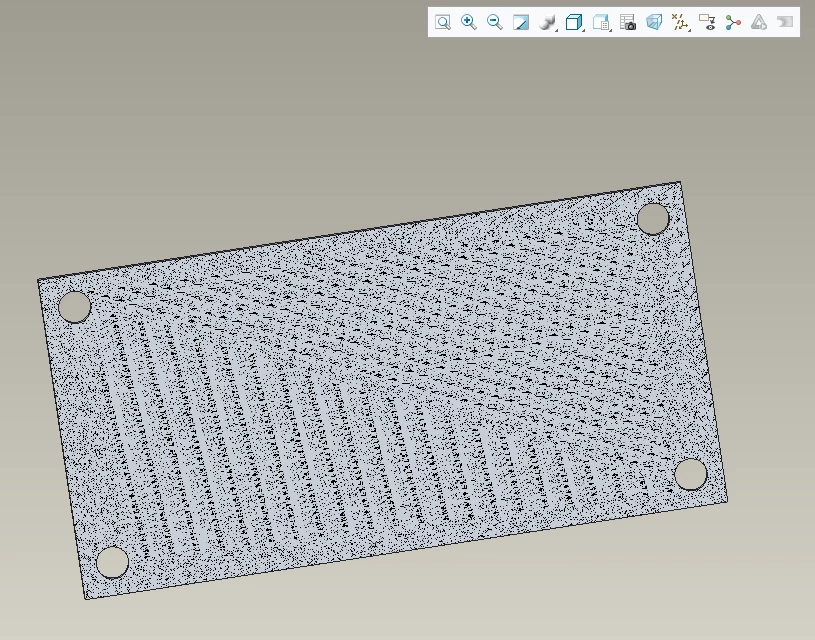Toggle Perspective View in the toolbar

pos(654,22)
